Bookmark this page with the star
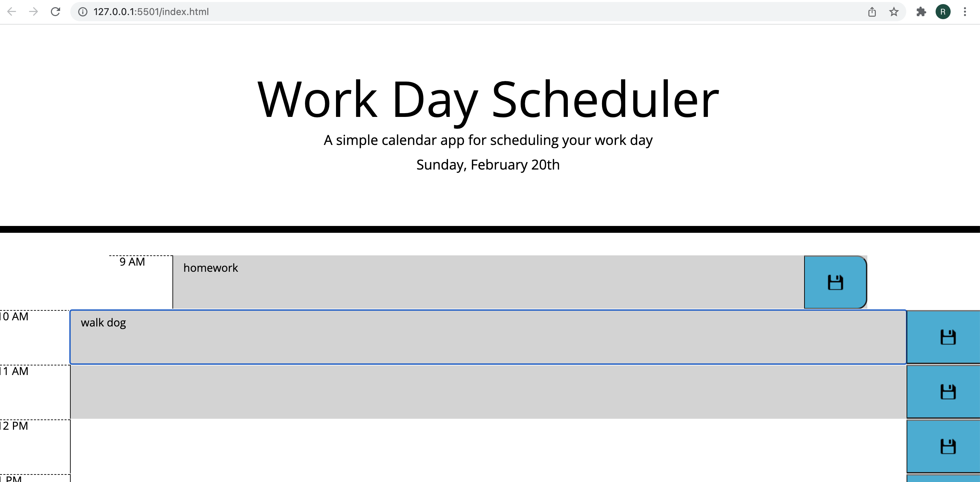Viewport: 980px width, 482px height. [x=894, y=11]
